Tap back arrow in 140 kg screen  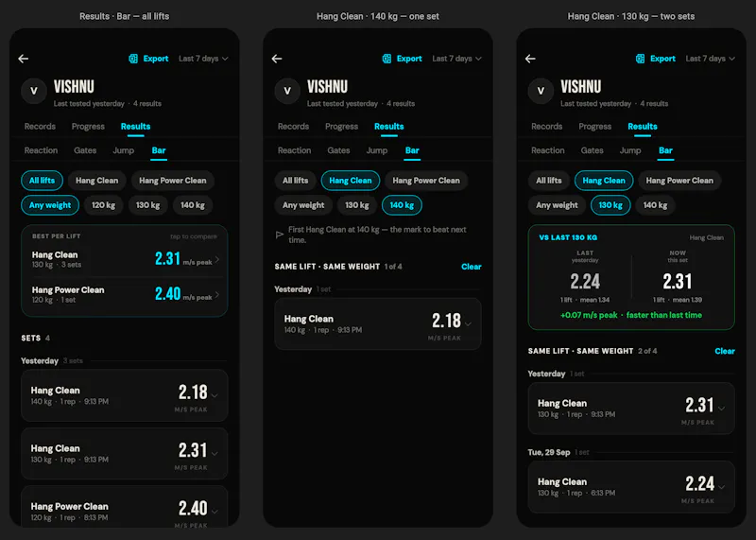point(277,59)
